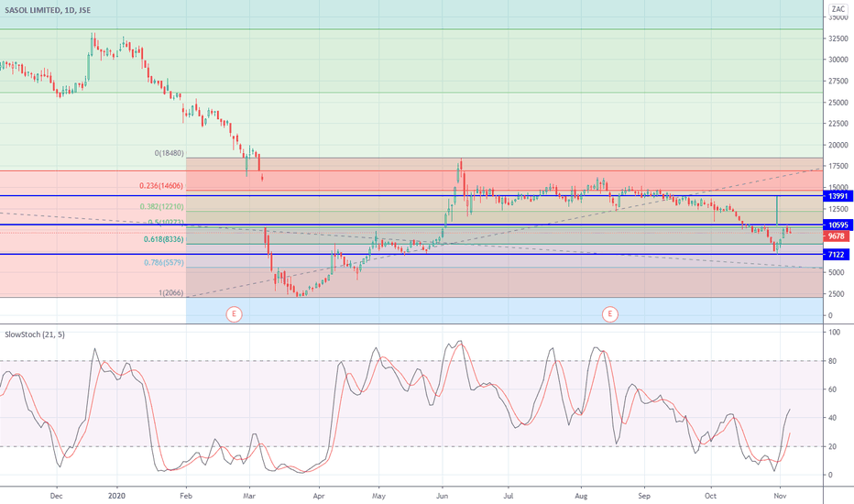This screenshot has height=504, width=854.
Task: Click the Apr label on time axis
Action: (x=319, y=496)
